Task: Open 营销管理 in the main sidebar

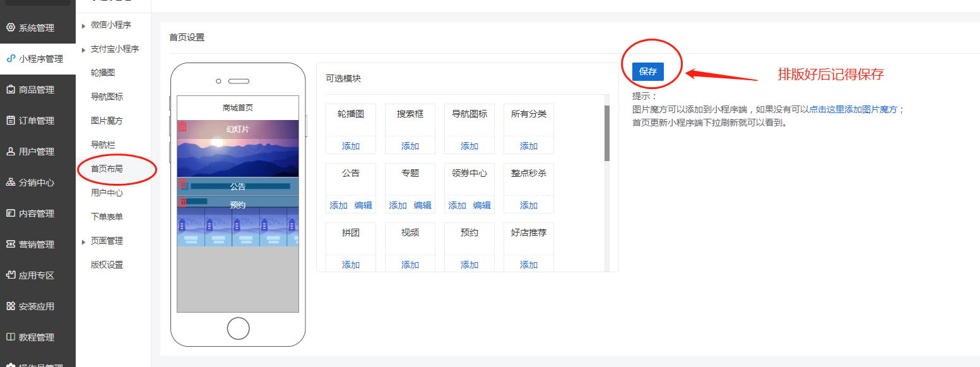Action: 37,244
